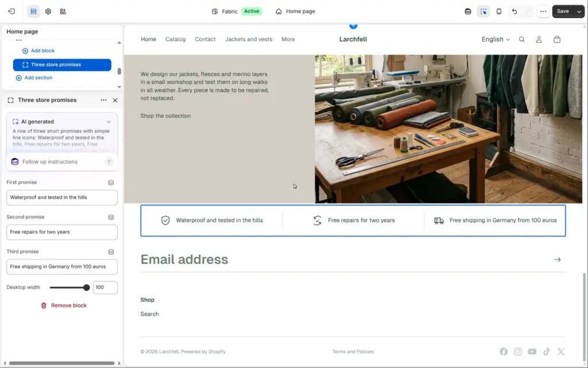Open Terms and Policies footer link

(x=353, y=352)
